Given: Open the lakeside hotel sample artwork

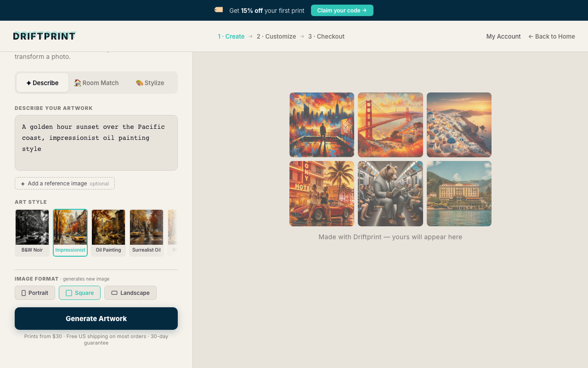Looking at the screenshot, I should point(459,194).
